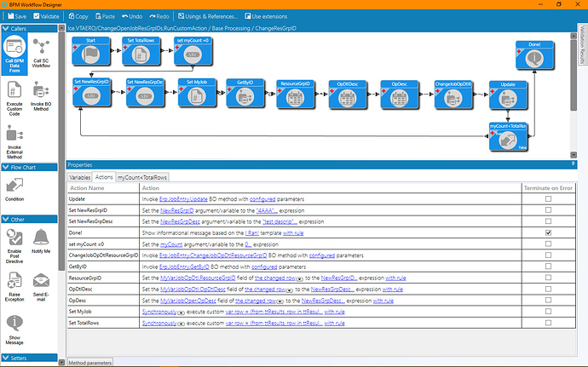
Task: Open changed row dropdown in ResourceGrpID row
Action: point(300,279)
